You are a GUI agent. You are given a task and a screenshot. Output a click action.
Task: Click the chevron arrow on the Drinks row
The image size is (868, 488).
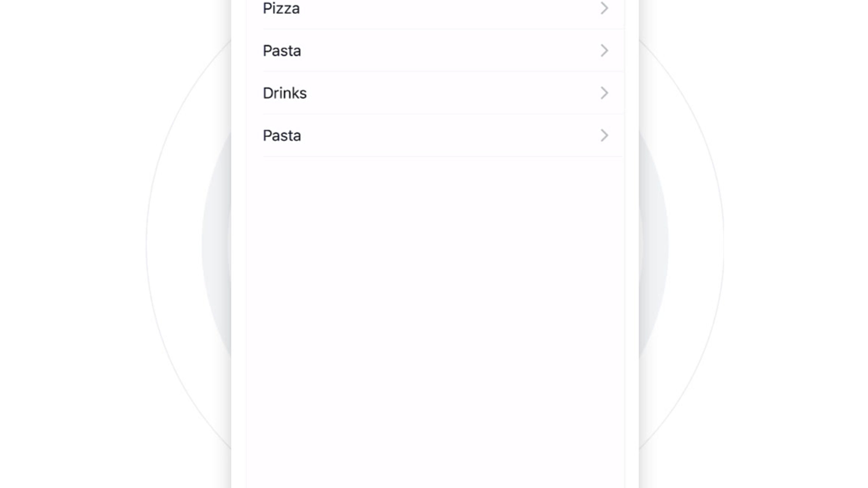[x=604, y=93]
